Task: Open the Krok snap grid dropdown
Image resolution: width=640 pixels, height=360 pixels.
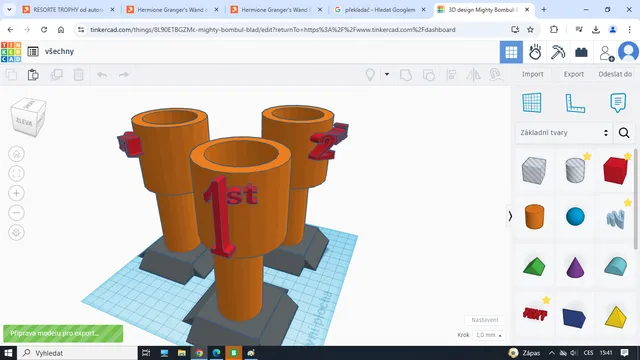Action: [x=489, y=335]
